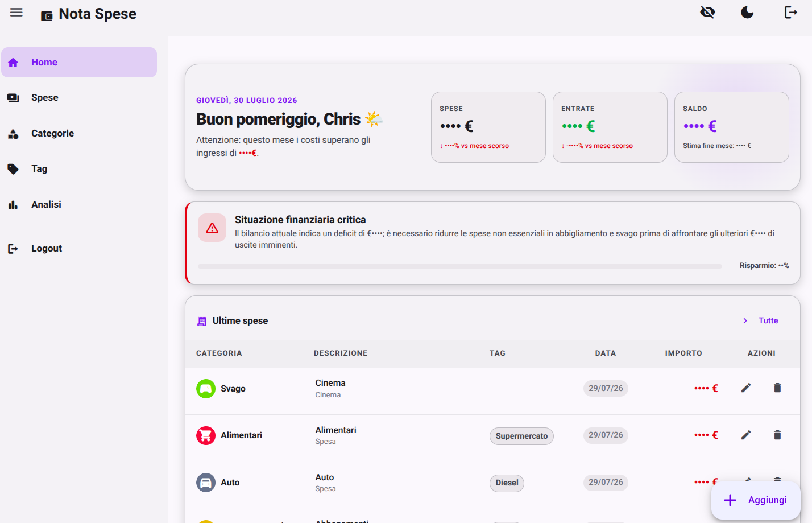This screenshot has width=812, height=523.
Task: Click the Alimentari row date 29/07/26
Action: pyautogui.click(x=606, y=435)
